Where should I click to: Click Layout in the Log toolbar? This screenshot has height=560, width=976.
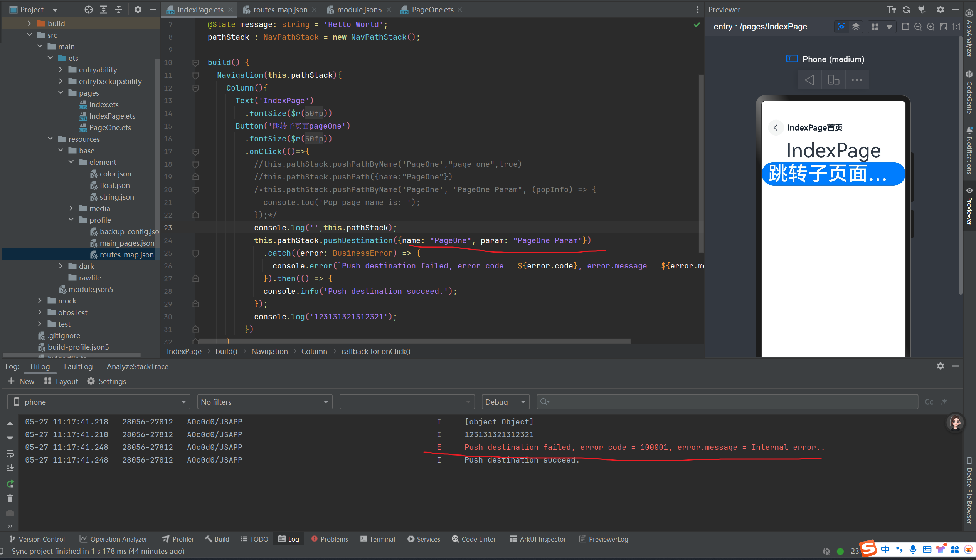[x=61, y=381]
